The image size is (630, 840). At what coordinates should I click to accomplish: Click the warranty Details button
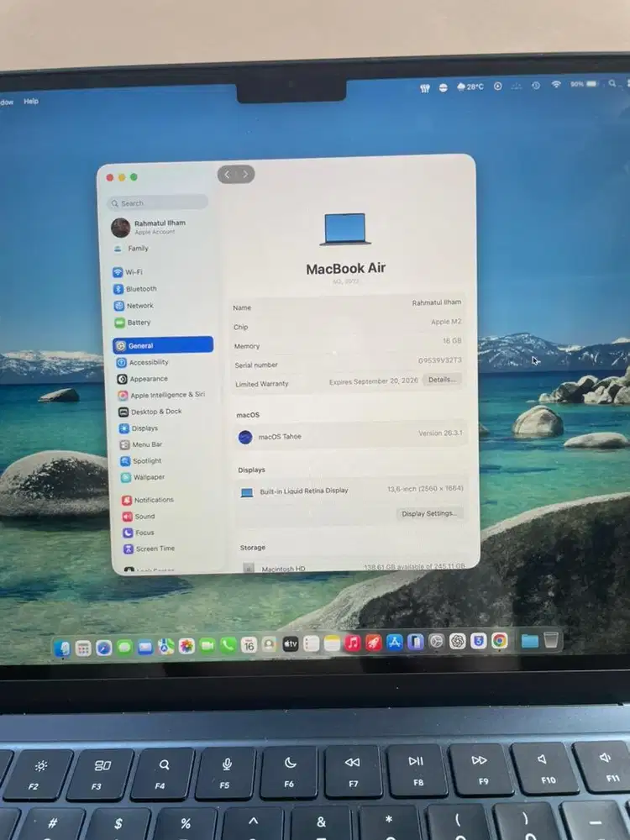(442, 380)
